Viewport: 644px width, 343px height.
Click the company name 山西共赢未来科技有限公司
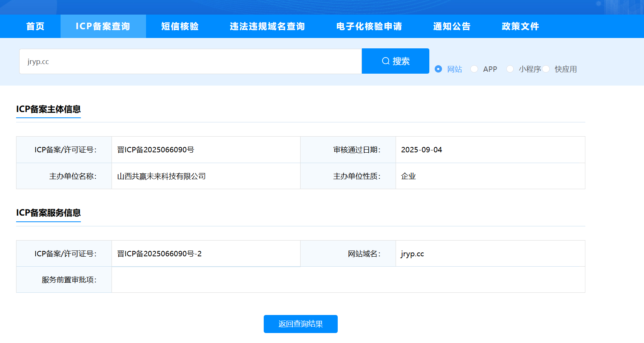pos(161,176)
